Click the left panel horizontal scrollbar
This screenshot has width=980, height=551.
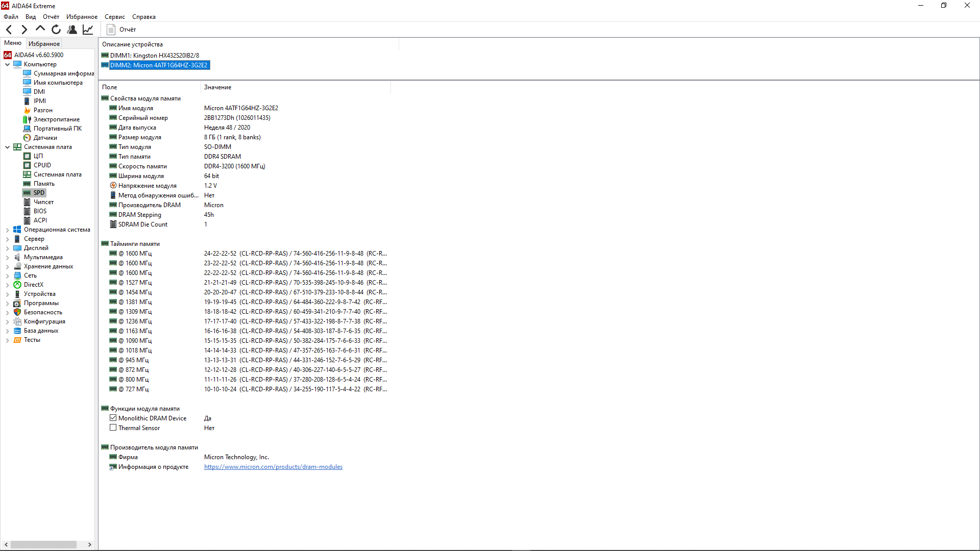click(43, 544)
